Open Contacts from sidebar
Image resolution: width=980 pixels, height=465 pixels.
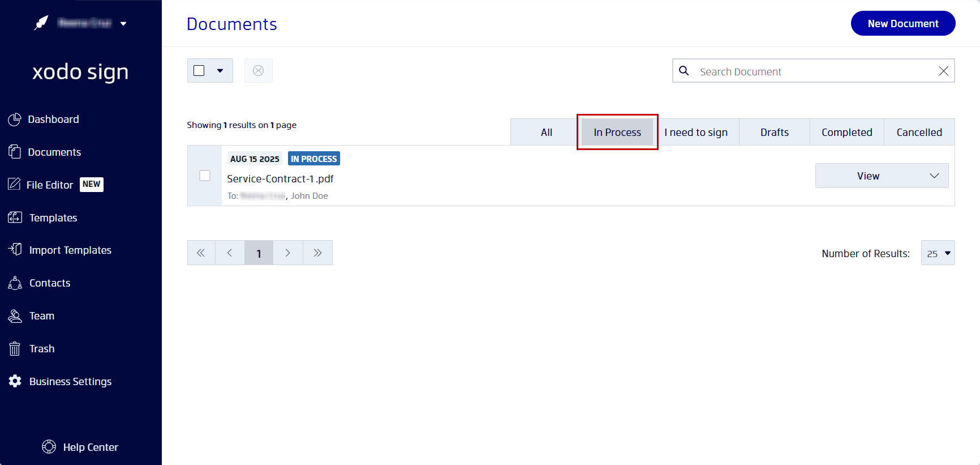pyautogui.click(x=50, y=283)
